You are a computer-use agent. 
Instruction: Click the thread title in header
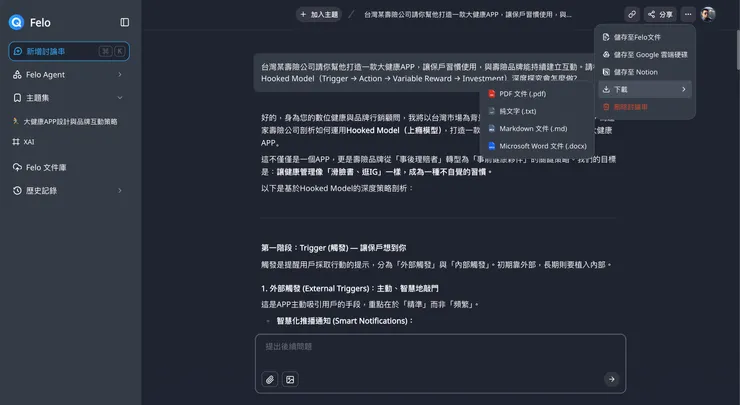click(x=468, y=15)
